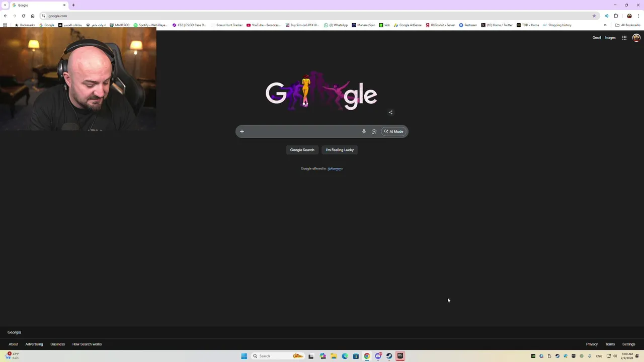
Task: Open the About footer link
Action: 13,344
